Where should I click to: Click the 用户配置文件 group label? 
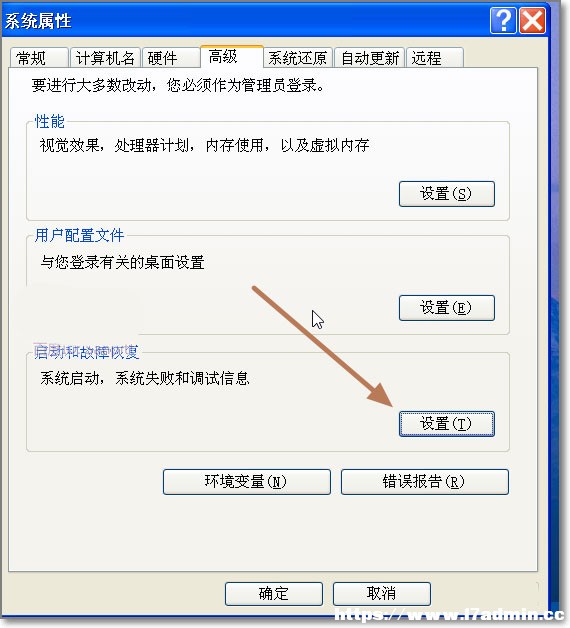(79, 235)
